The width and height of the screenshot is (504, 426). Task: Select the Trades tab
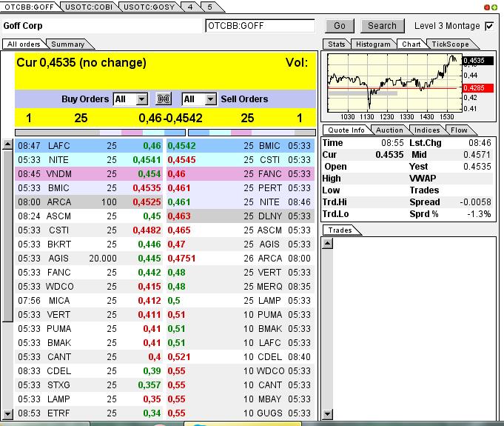[x=340, y=230]
